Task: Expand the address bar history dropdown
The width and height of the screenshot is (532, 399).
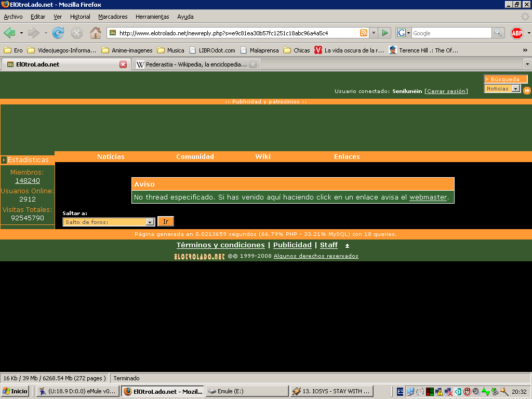Action: tap(373, 33)
